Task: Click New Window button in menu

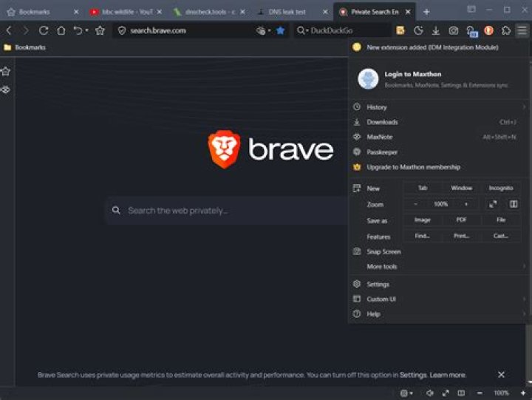Action: 461,188
